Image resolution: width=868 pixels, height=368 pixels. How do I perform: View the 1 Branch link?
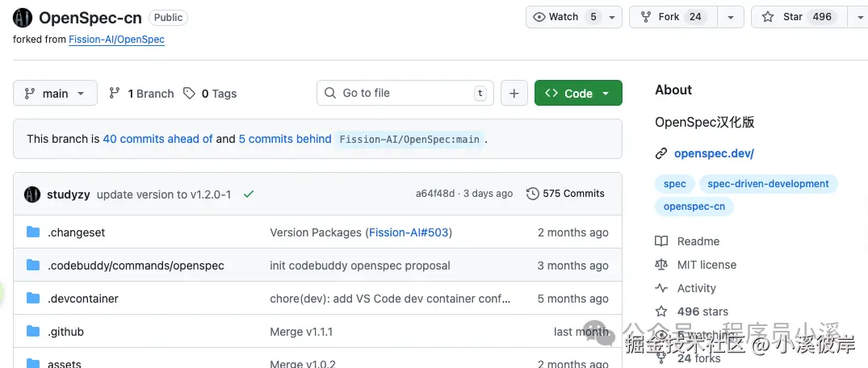pos(142,94)
